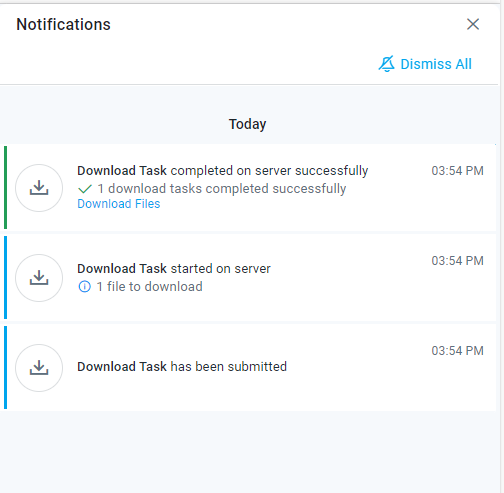Click the green status bar on the completed notification

click(x=5, y=187)
